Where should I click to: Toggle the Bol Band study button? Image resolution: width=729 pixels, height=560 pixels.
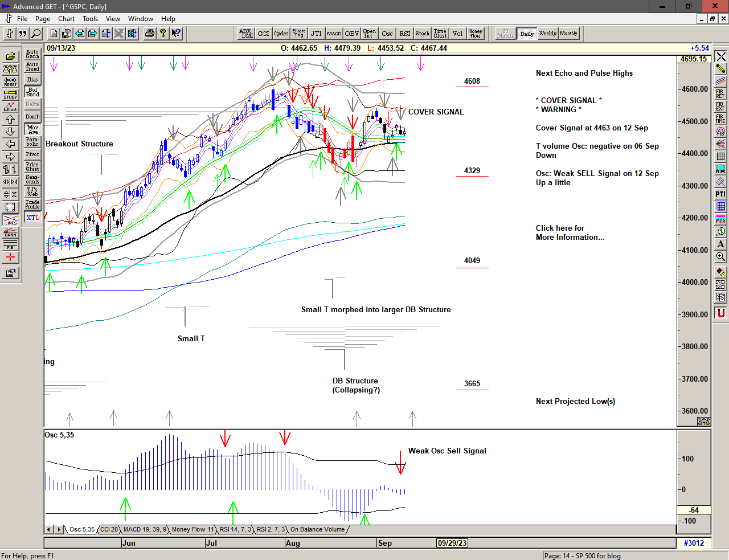point(32,92)
